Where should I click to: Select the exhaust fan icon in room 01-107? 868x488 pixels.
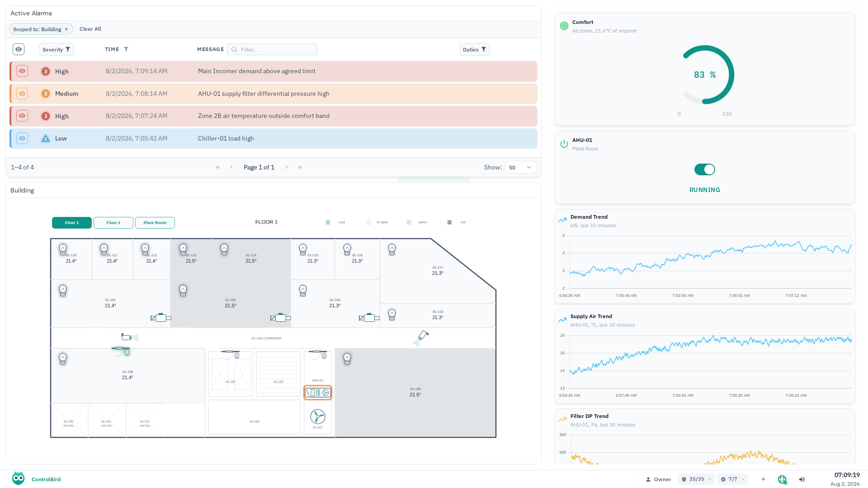318,417
